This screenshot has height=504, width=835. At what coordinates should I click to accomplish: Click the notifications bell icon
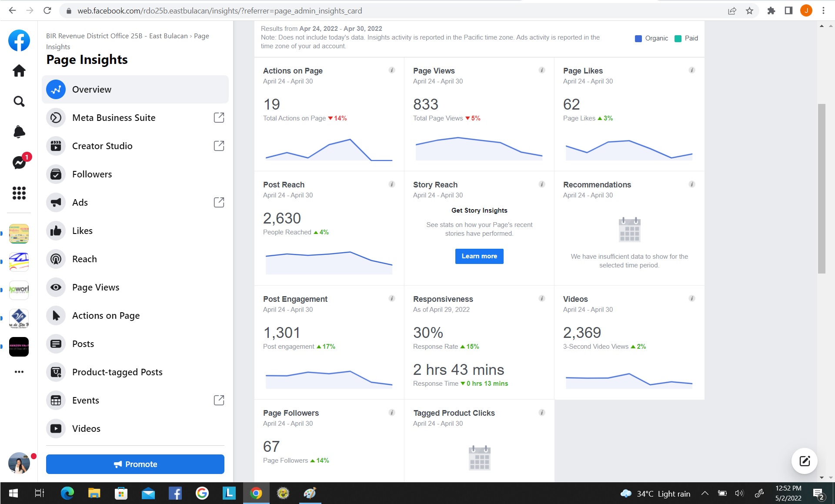[19, 132]
